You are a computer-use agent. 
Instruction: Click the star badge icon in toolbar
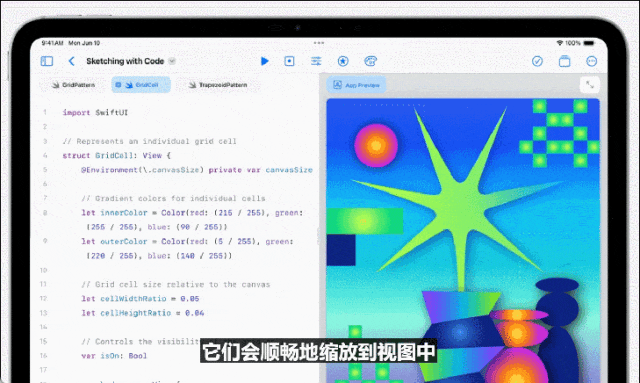(x=343, y=61)
